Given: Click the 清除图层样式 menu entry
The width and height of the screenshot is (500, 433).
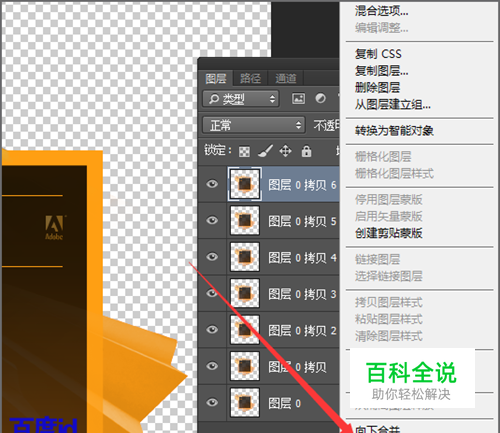Looking at the screenshot, I should pos(389,336).
